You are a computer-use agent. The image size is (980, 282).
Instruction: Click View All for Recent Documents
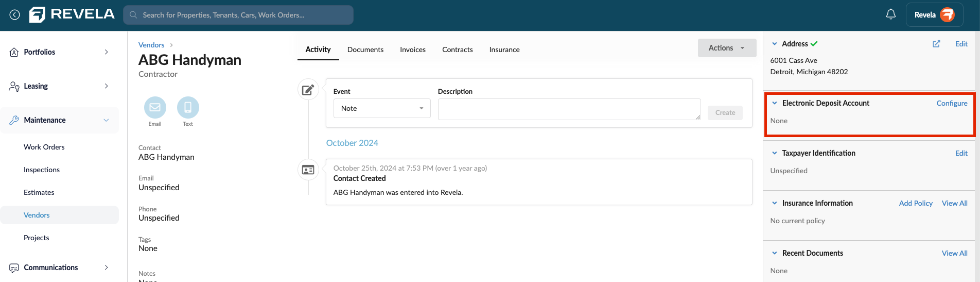955,253
